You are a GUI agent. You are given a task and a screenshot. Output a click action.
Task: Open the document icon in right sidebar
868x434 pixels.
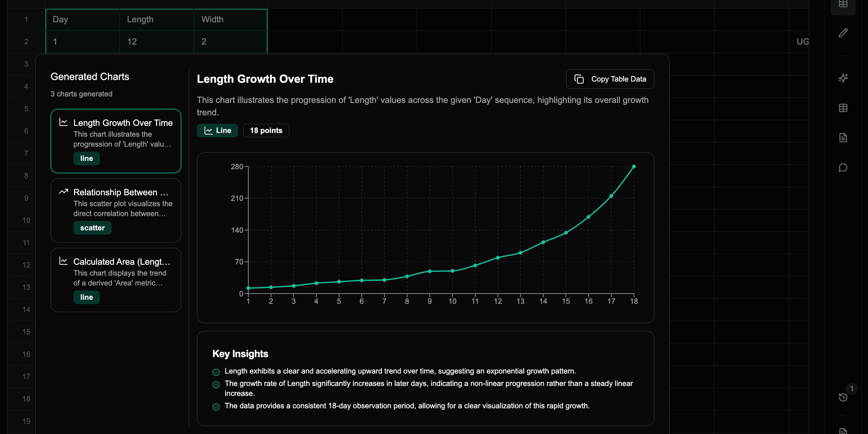[843, 138]
